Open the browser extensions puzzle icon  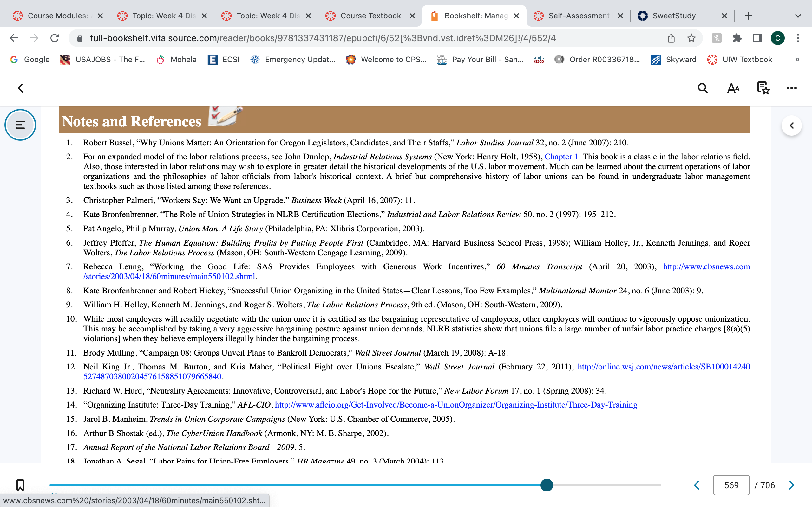(x=737, y=38)
